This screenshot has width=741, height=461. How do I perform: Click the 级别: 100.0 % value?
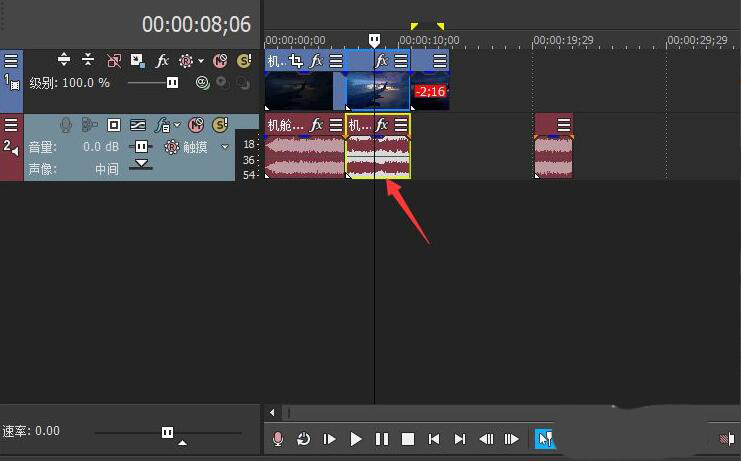69,83
